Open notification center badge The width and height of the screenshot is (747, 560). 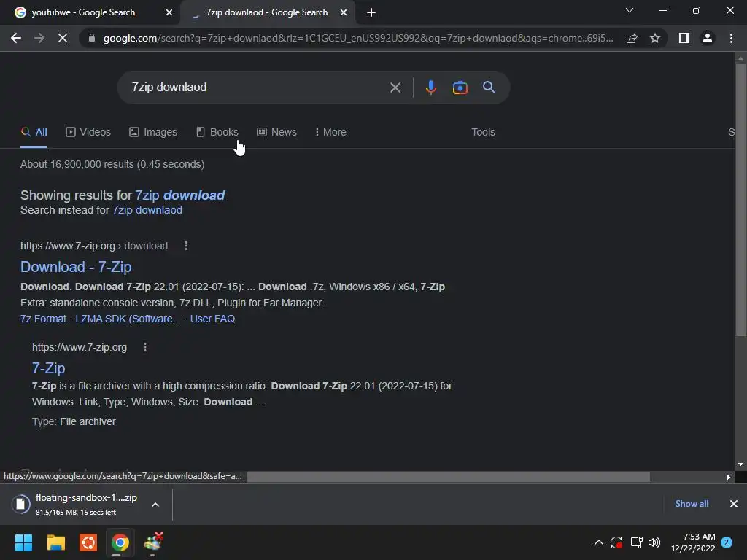727,542
